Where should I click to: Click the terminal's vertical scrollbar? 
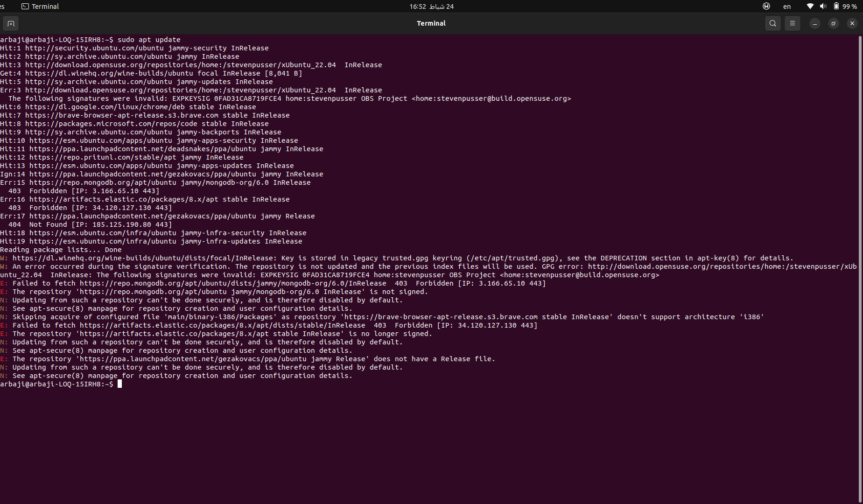(860, 233)
